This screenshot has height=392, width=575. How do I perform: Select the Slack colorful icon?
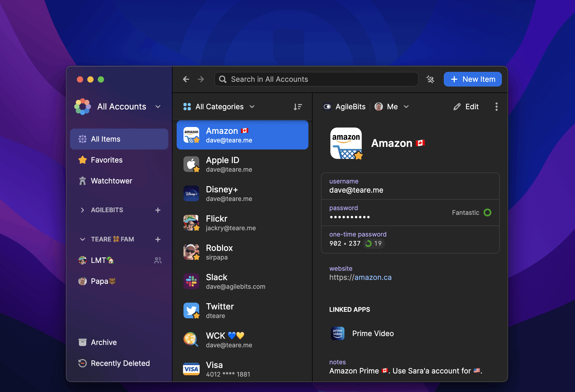191,281
